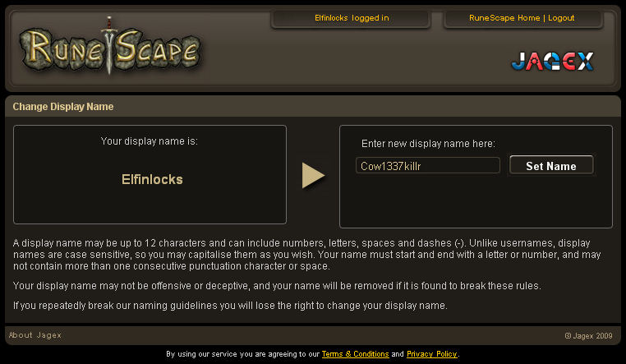Click the paragraph about 12 character names
626x364 pixels.
307,254
